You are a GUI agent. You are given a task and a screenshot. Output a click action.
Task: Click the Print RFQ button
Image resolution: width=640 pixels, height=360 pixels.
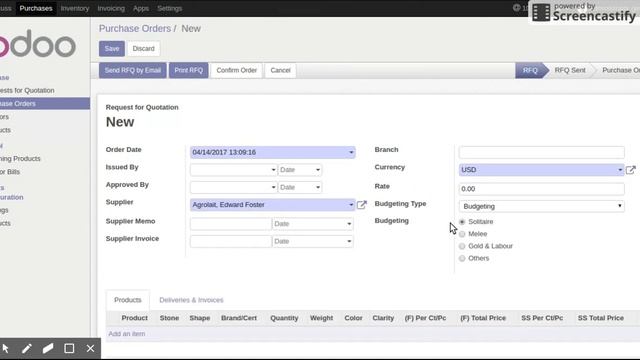(189, 70)
